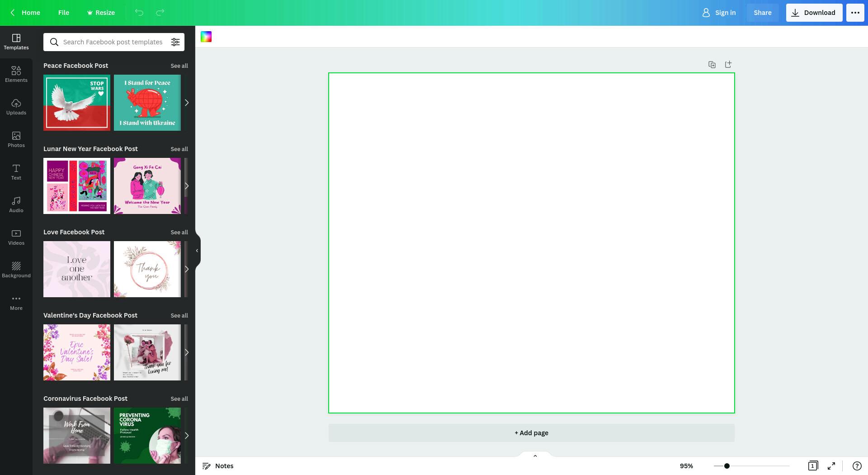This screenshot has width=868, height=475.
Task: Open the background color picker swatch
Action: point(206,37)
